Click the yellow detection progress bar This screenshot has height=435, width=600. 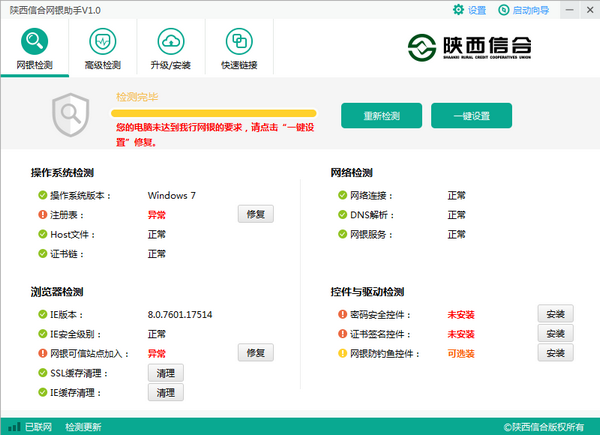click(215, 113)
